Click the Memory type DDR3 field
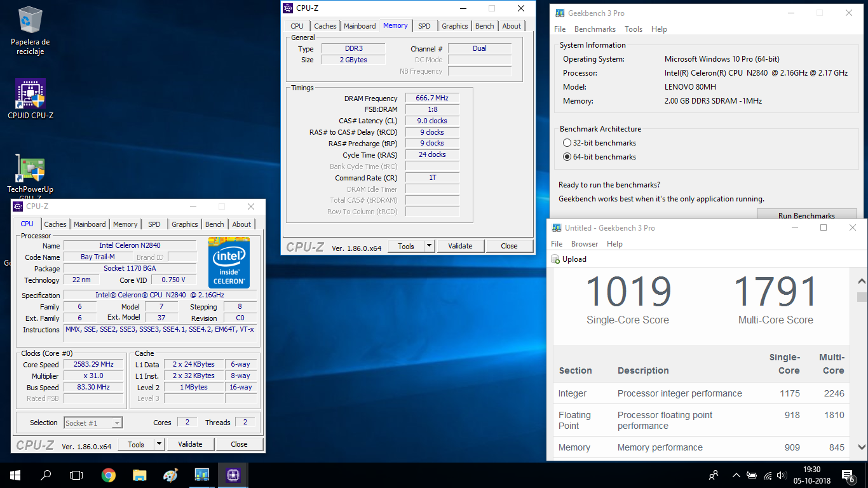868x488 pixels. (x=353, y=48)
